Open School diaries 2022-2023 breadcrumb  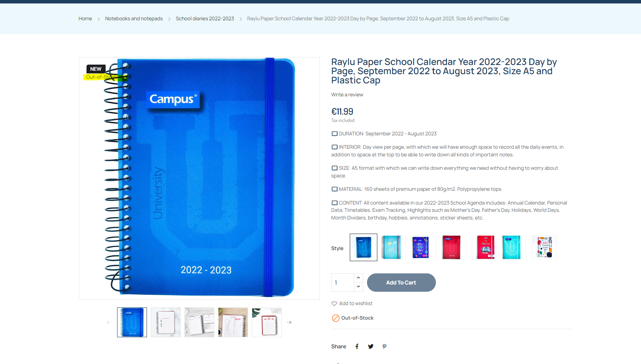click(205, 18)
